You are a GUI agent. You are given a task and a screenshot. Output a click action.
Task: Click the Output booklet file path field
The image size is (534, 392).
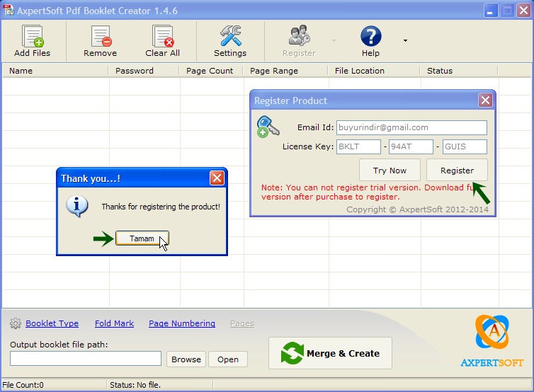(86, 359)
